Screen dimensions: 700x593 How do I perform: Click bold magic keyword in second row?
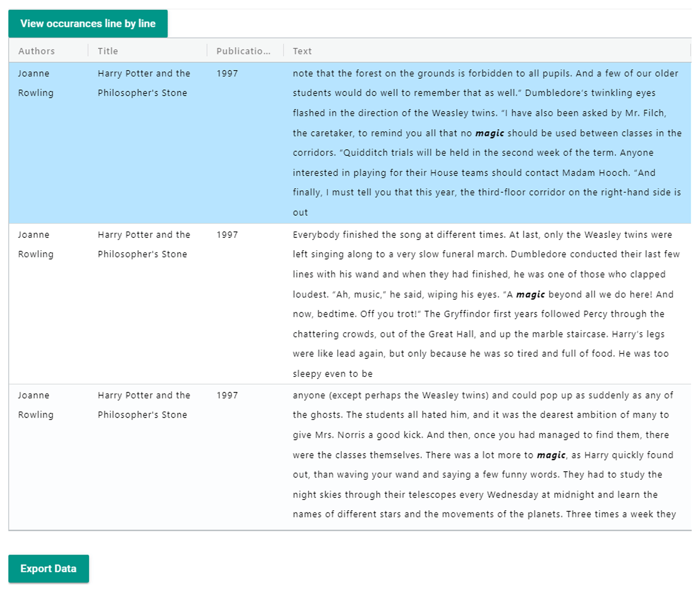tap(532, 294)
